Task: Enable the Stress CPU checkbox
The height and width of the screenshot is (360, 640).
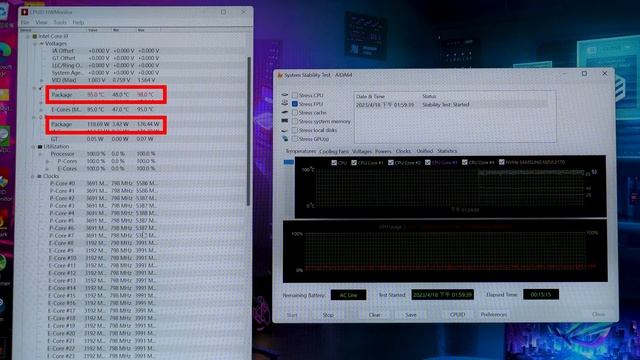Action: coord(295,96)
